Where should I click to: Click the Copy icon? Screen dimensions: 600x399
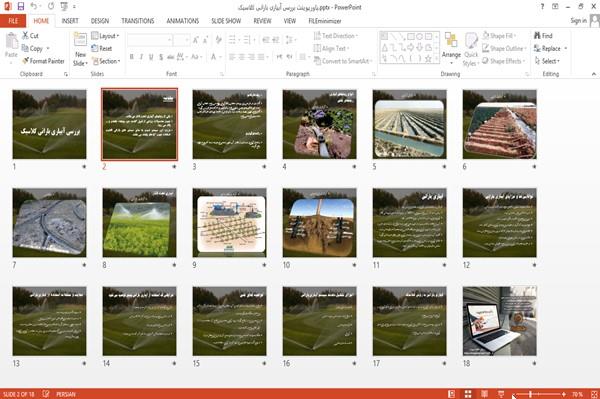pyautogui.click(x=25, y=48)
